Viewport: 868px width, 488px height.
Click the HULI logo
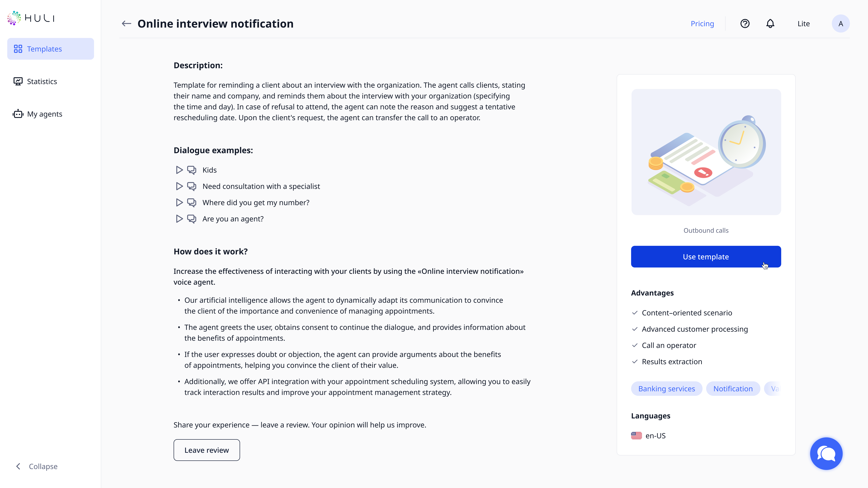coord(31,18)
